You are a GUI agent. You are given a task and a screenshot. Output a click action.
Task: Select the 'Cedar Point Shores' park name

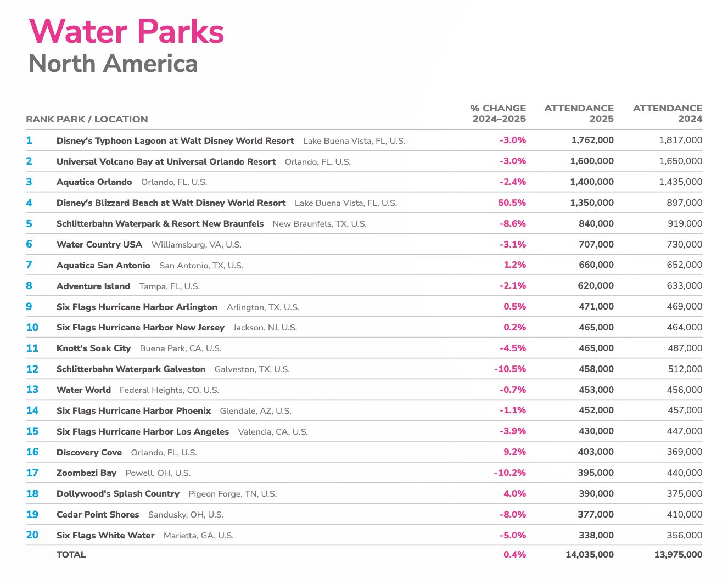(98, 515)
